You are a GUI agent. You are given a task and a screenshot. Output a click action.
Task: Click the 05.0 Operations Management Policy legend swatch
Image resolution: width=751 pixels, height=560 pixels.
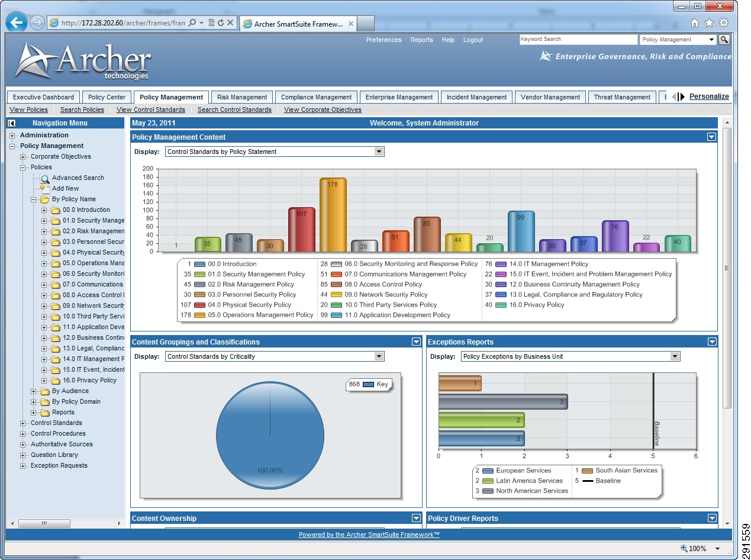(199, 315)
